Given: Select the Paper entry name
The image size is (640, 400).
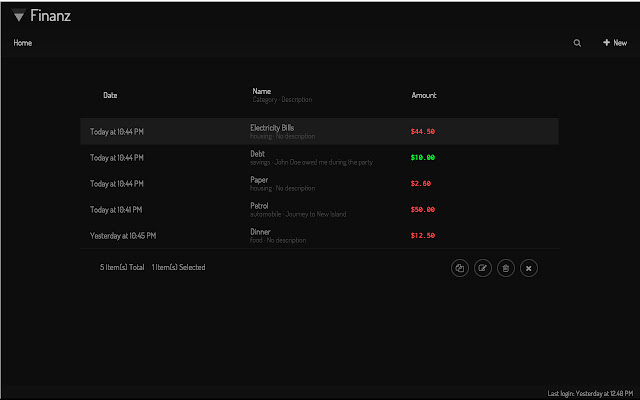Looking at the screenshot, I should coord(259,180).
